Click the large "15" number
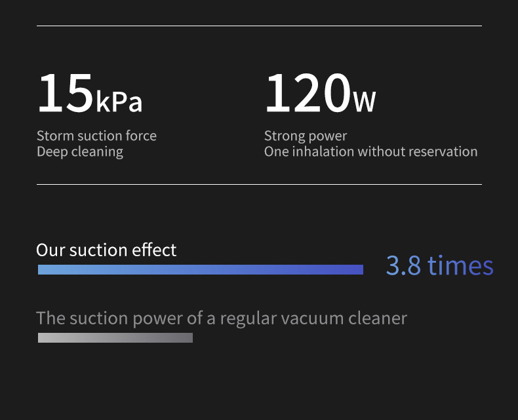 [65, 93]
